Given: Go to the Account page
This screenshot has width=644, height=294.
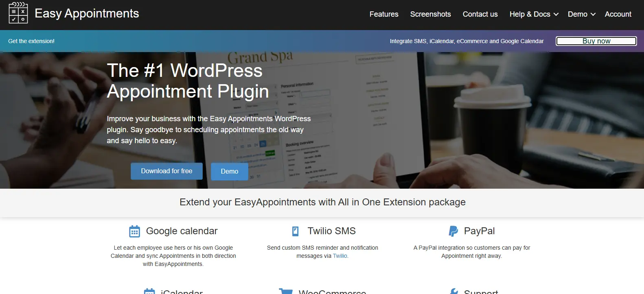Looking at the screenshot, I should coord(618,14).
